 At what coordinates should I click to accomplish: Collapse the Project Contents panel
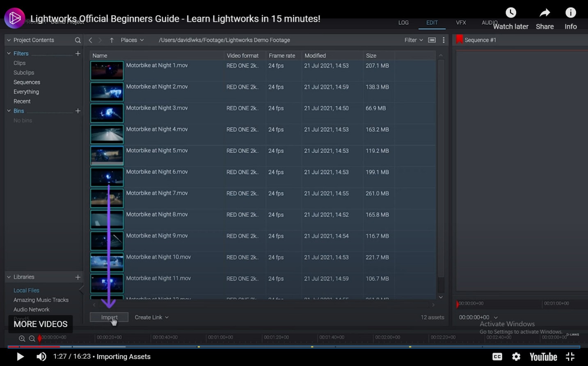(x=9, y=40)
